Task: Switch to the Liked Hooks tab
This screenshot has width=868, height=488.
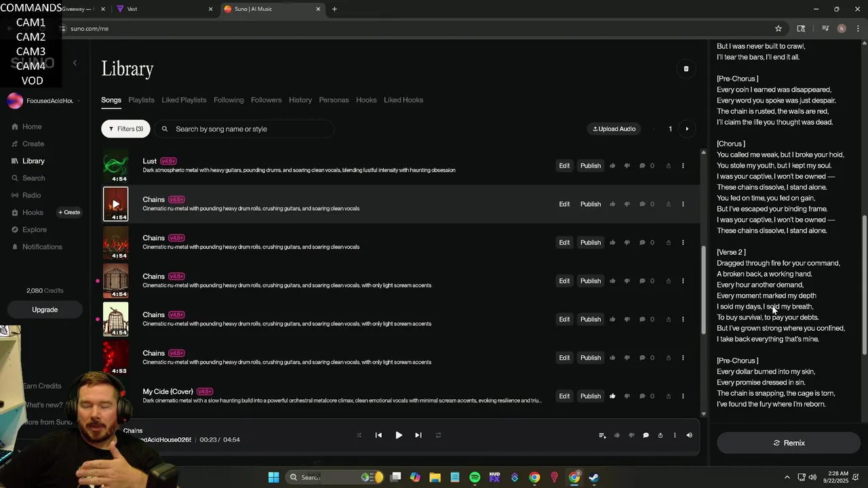Action: [x=403, y=100]
